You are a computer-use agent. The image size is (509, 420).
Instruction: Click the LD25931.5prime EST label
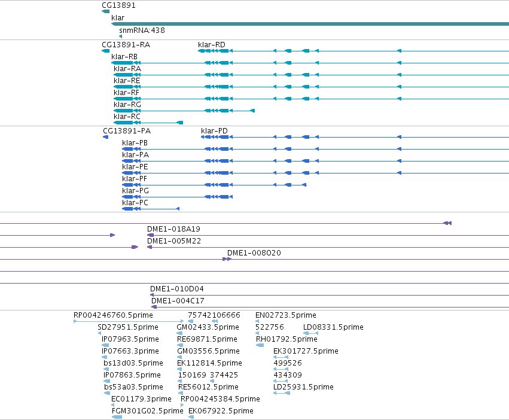[303, 387]
